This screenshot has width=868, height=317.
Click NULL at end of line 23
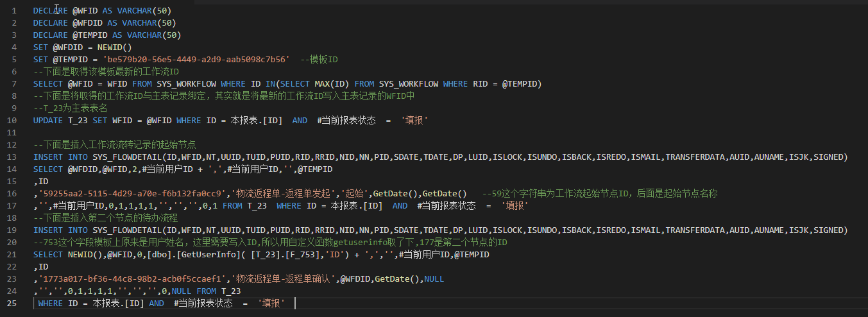(434, 279)
